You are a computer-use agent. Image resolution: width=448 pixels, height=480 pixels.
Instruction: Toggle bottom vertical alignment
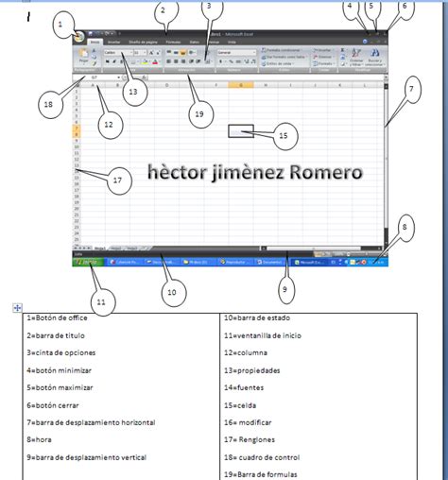pos(182,53)
